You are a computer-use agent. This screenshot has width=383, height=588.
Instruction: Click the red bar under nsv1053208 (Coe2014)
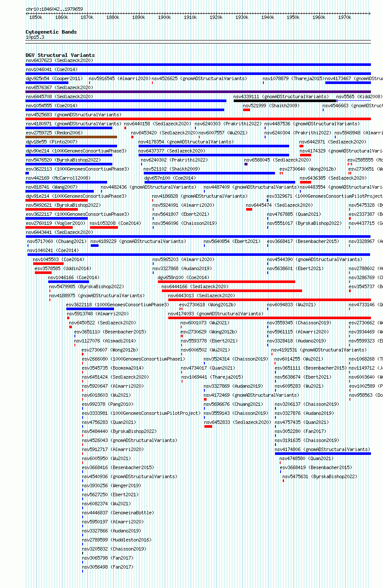coord(104,227)
